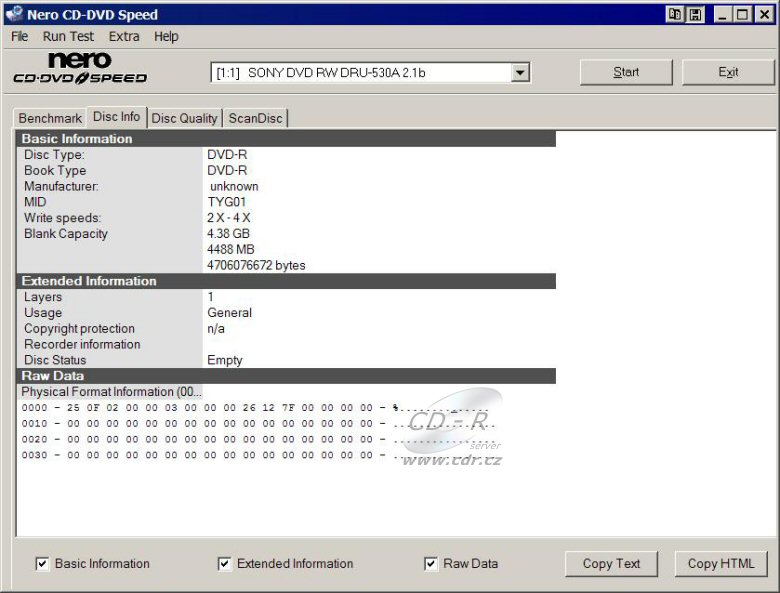780x593 pixels.
Task: Click the save floppy icon in the title bar
Action: pos(695,15)
